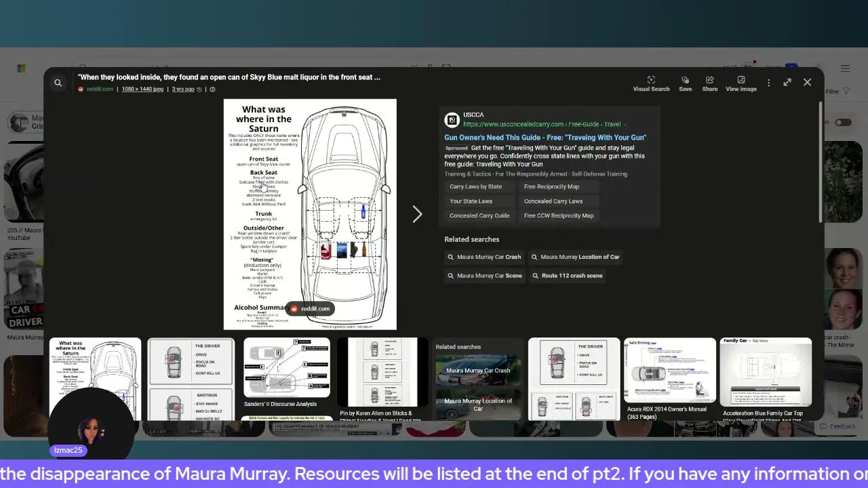
Task: Open the main Saturn car diagram image
Action: coord(310,214)
